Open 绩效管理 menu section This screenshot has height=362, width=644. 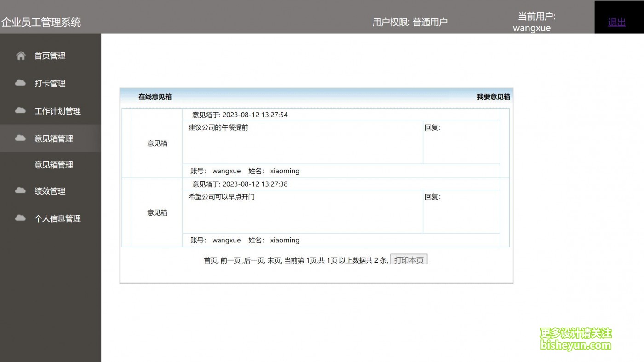tap(51, 191)
